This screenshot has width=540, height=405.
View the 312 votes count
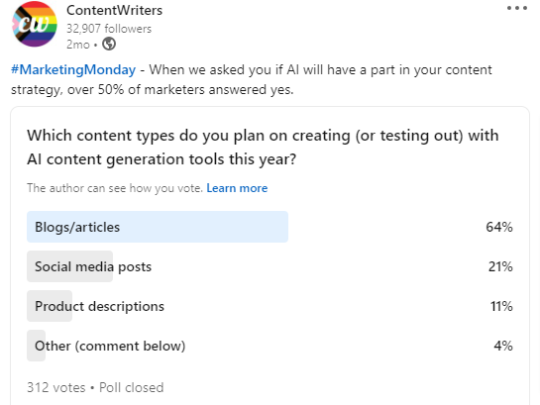point(56,387)
